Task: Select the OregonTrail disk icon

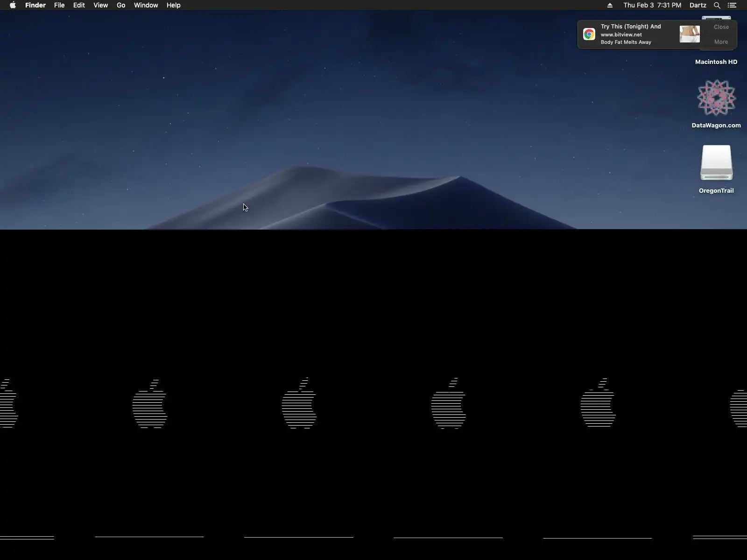Action: click(x=717, y=163)
